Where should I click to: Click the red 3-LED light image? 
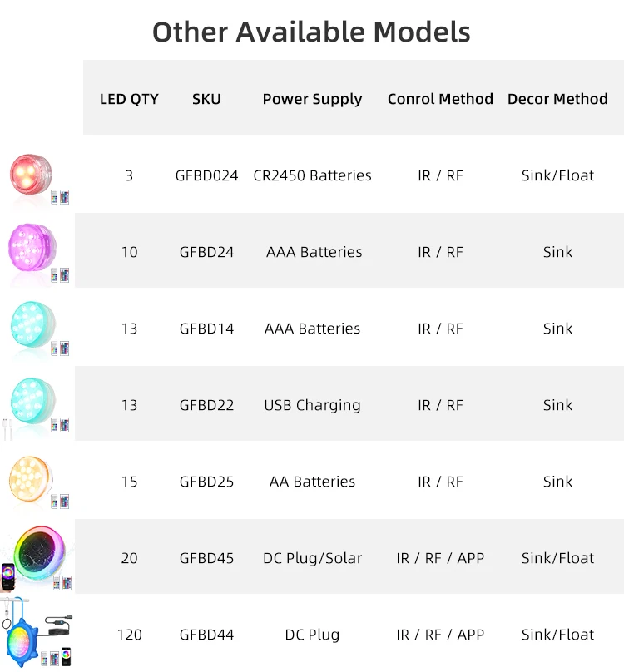32,173
